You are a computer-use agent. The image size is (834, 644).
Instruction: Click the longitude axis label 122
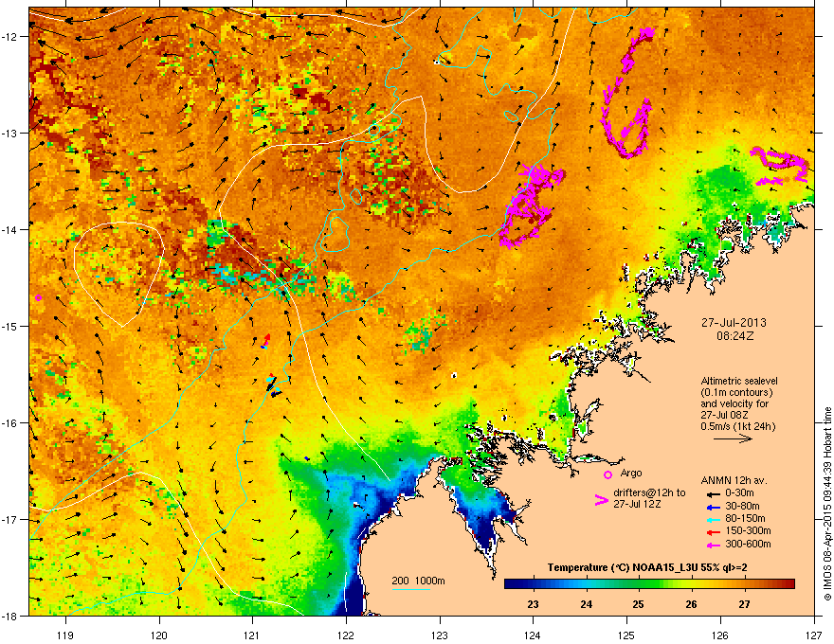(x=346, y=635)
